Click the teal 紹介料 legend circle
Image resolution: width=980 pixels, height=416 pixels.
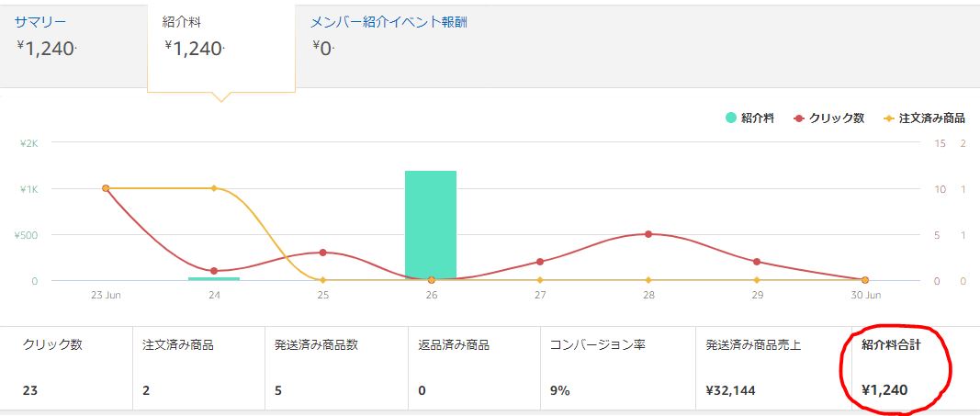tap(731, 118)
